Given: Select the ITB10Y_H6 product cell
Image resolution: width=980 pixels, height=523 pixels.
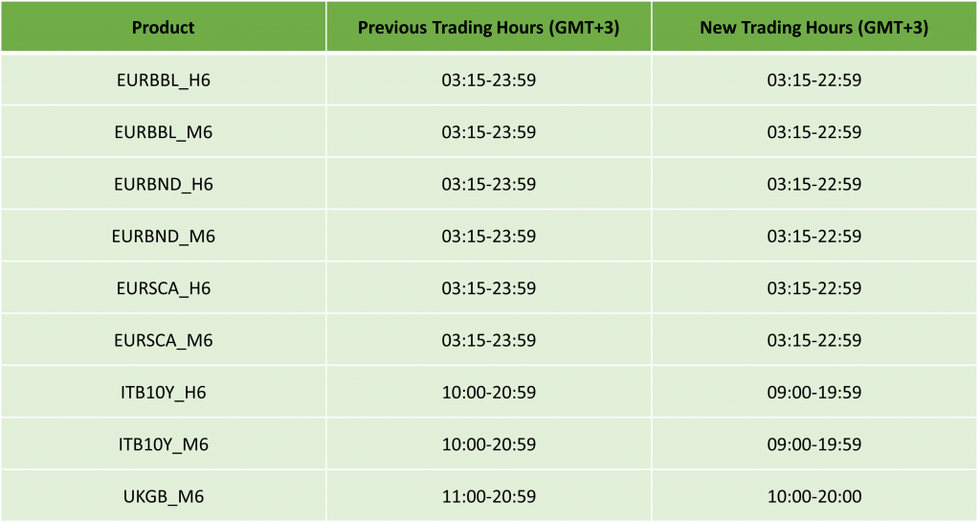Looking at the screenshot, I should pyautogui.click(x=163, y=393).
